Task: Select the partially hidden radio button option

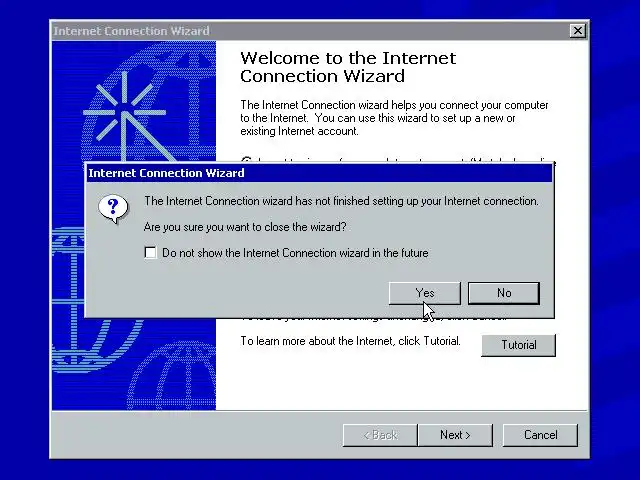Action: pyautogui.click(x=246, y=160)
